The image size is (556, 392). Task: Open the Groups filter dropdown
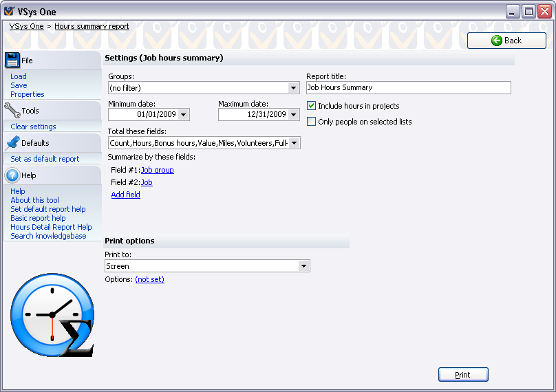point(293,88)
